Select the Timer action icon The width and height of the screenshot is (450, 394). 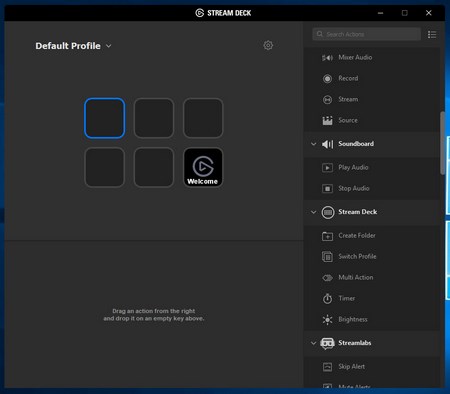(327, 298)
